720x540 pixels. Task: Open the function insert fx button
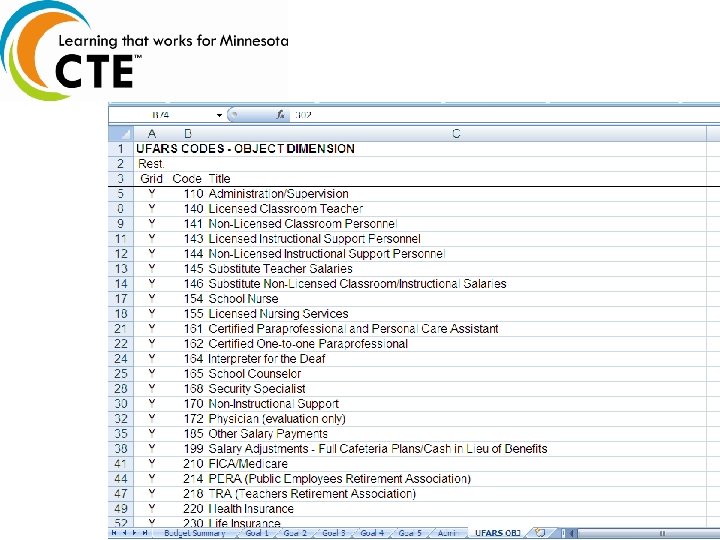click(281, 115)
